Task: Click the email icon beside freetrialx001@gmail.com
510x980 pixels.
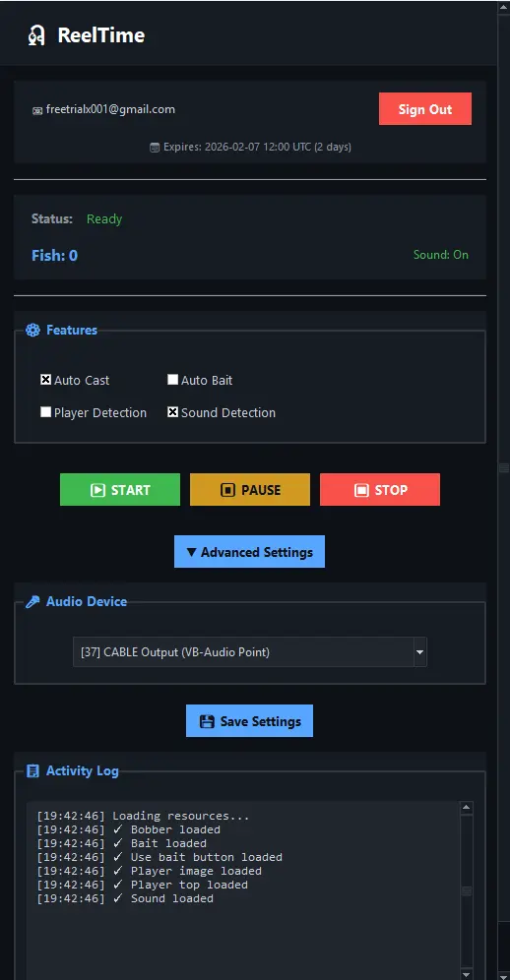Action: [x=37, y=110]
